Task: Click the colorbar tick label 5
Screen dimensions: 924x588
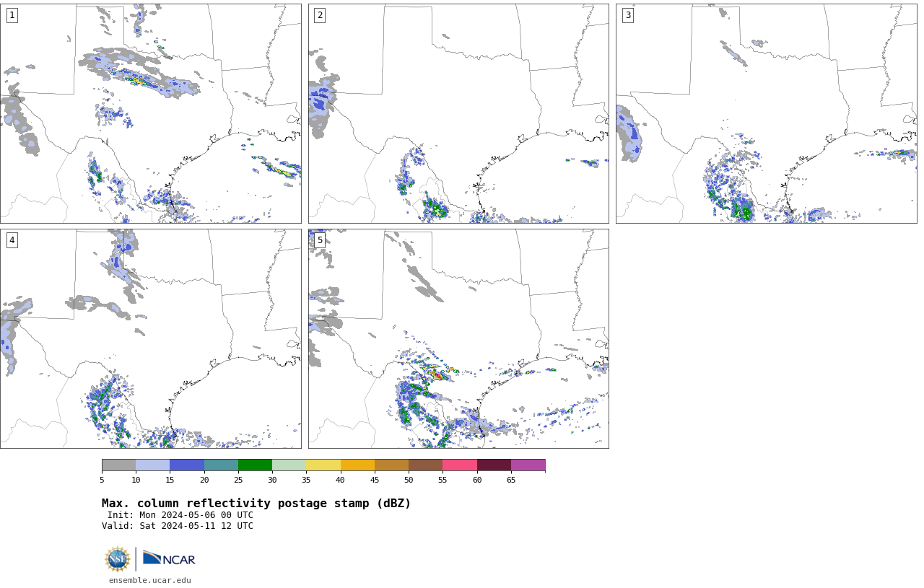Action: 102,480
